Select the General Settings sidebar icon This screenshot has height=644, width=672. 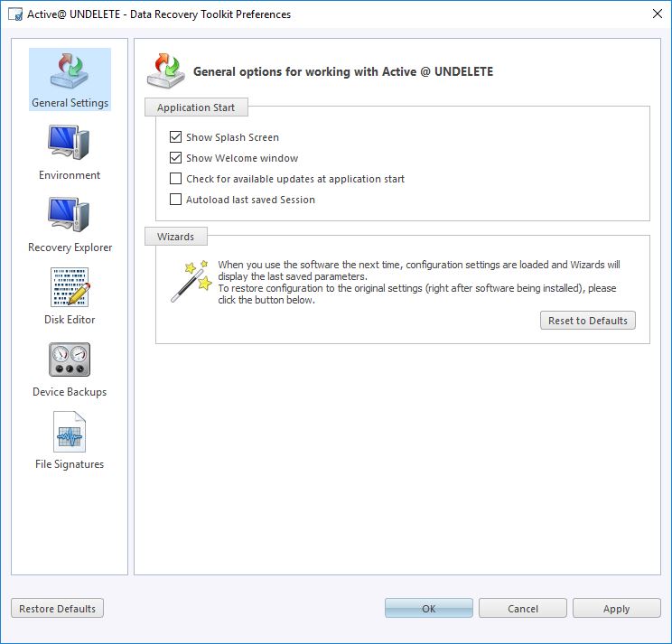pos(70,71)
